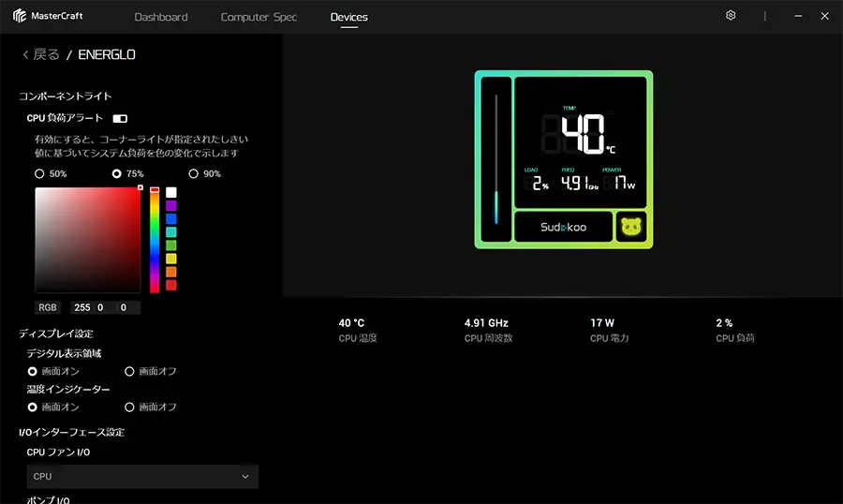Click the panda icon in device preview
This screenshot has width=843, height=504.
[x=631, y=227]
